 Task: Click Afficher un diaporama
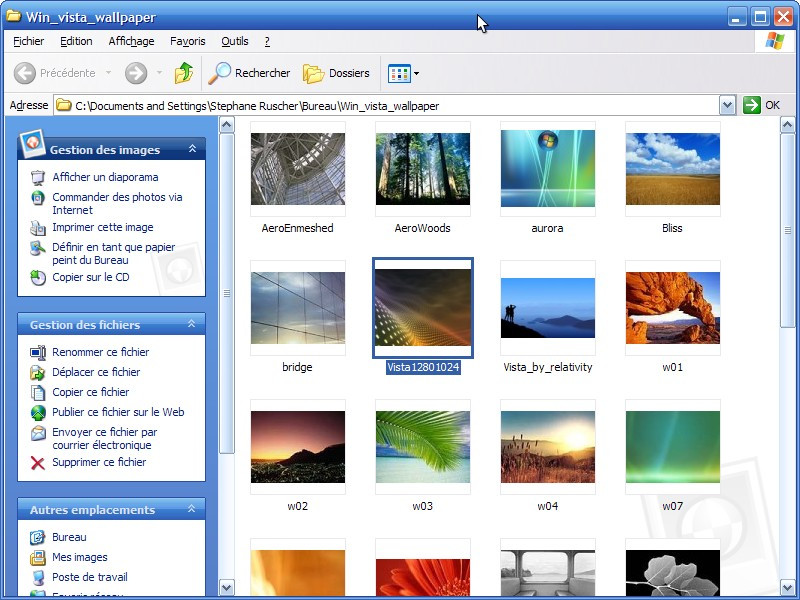click(x=104, y=177)
